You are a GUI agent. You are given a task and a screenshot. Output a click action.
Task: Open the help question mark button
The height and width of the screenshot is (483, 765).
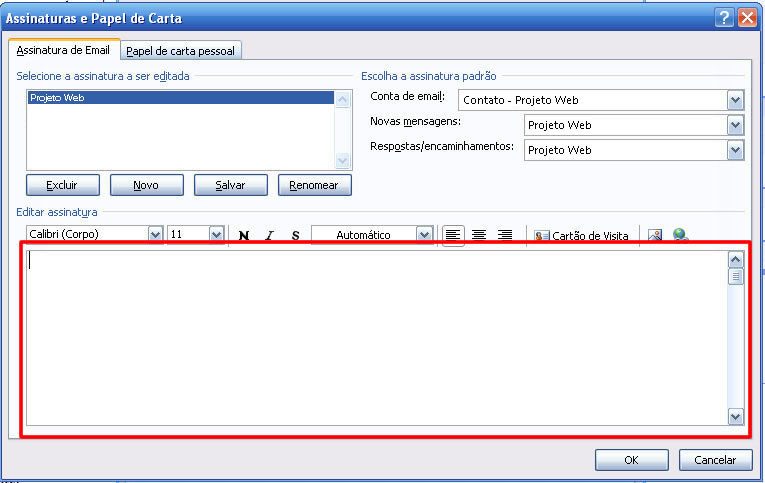tap(725, 18)
